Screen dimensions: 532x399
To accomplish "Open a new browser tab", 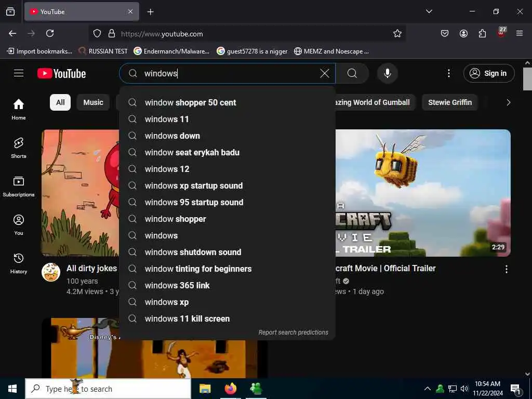I will [150, 12].
